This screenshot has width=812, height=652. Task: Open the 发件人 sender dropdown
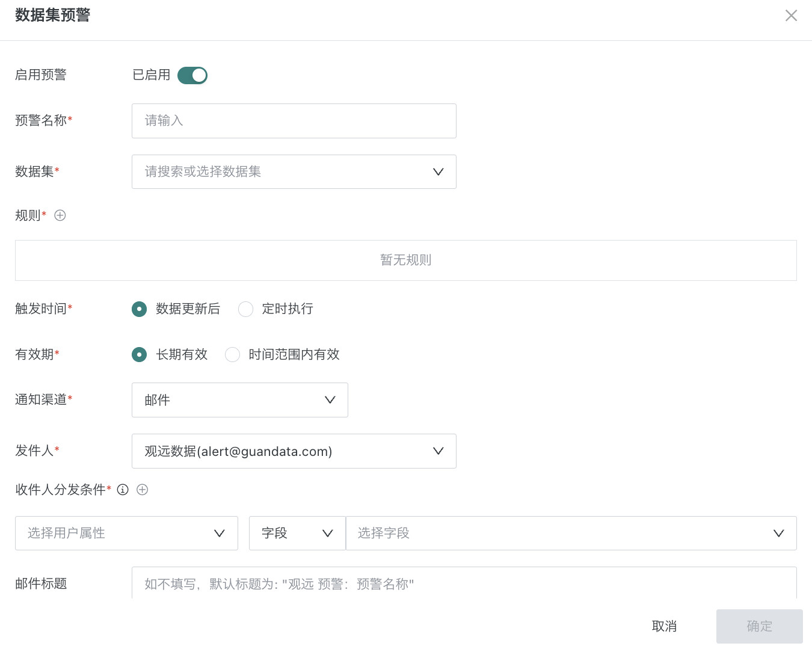click(x=294, y=451)
